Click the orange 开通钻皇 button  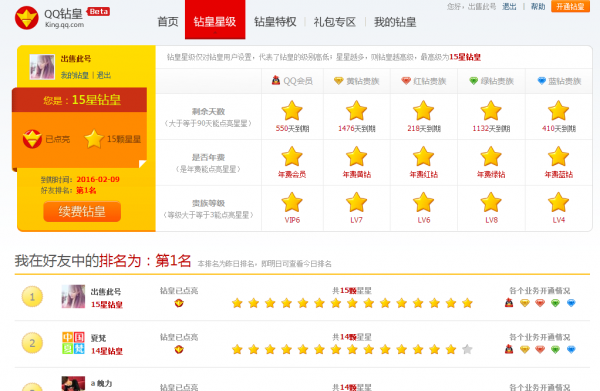(x=570, y=7)
